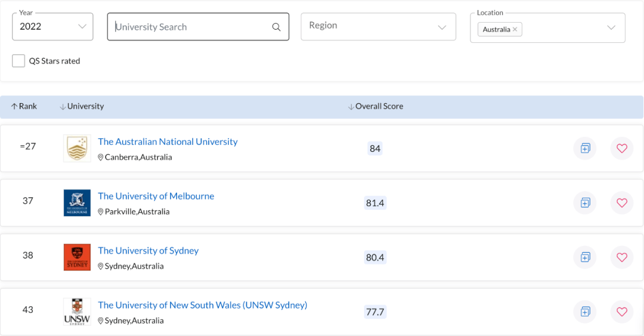This screenshot has width=644, height=336.
Task: Add University of Sydney to compare
Action: click(x=585, y=257)
